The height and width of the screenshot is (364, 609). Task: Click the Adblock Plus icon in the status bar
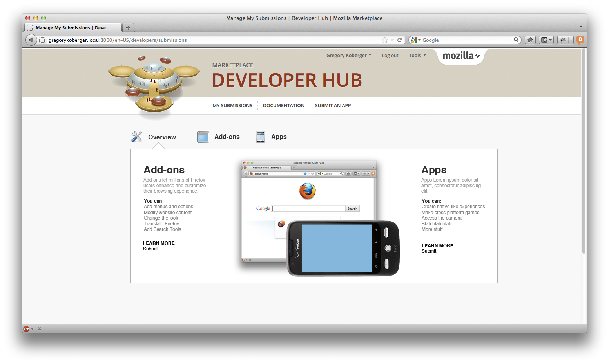pyautogui.click(x=26, y=329)
